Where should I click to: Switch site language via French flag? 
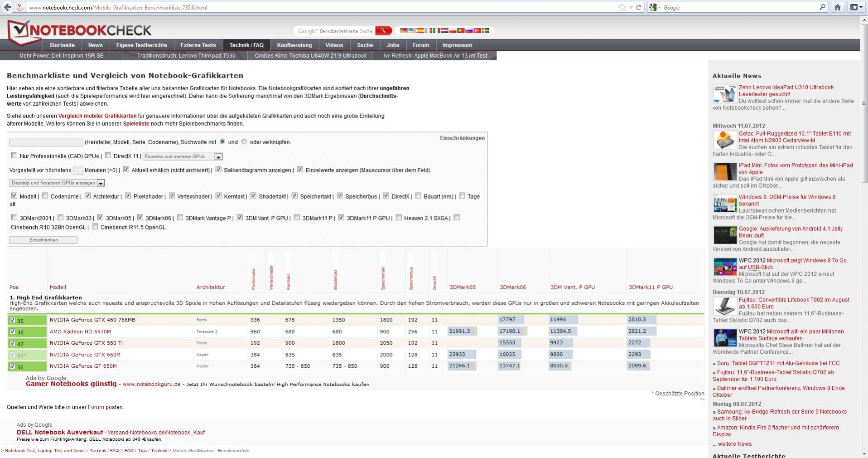click(428, 30)
